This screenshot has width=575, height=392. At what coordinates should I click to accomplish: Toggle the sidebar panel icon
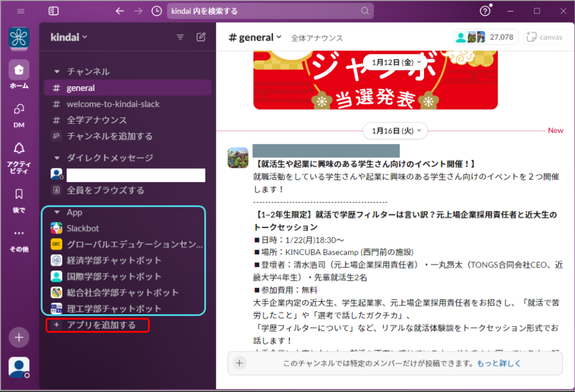pos(53,11)
